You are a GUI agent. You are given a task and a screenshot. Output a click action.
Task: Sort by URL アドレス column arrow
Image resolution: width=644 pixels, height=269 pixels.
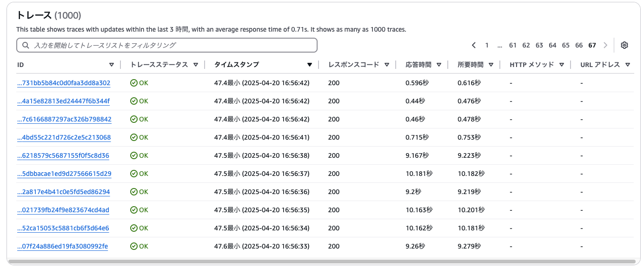point(628,65)
